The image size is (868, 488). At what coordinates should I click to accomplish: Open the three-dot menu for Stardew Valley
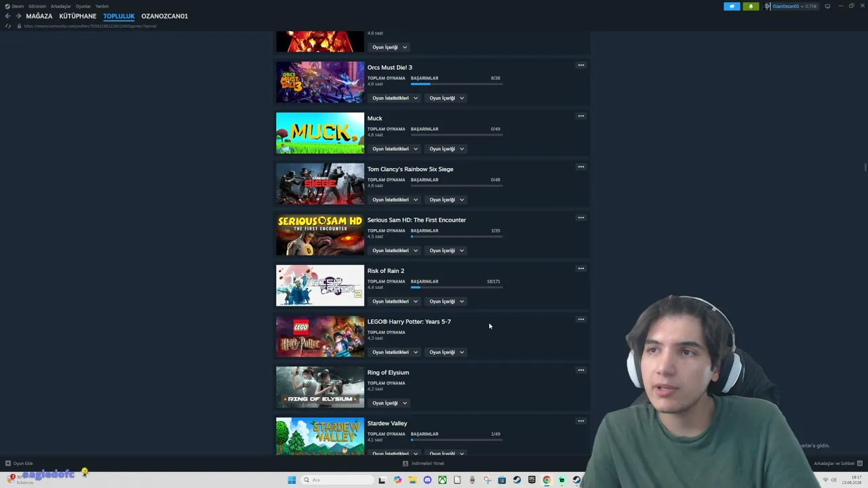581,421
